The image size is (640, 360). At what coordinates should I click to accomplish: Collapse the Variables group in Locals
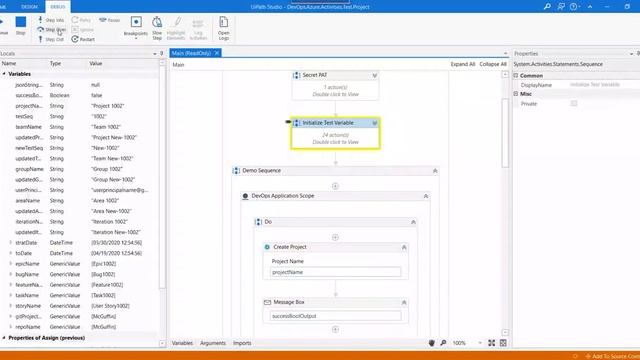(x=4, y=74)
